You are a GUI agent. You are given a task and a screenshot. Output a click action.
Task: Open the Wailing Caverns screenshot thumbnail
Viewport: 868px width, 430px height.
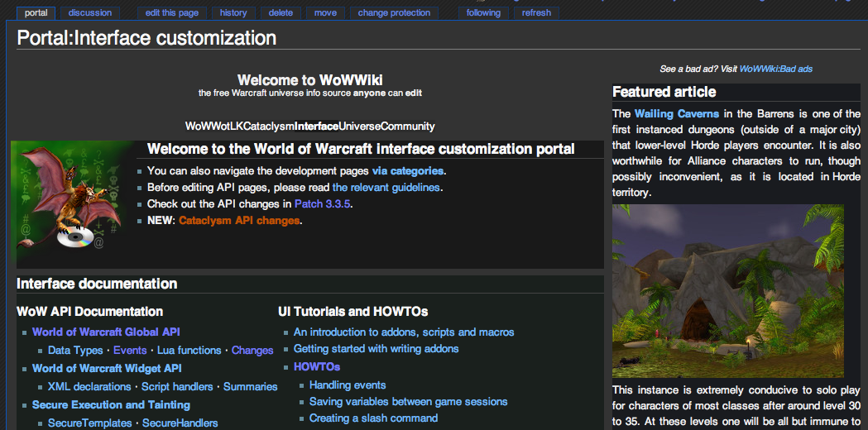tap(727, 291)
